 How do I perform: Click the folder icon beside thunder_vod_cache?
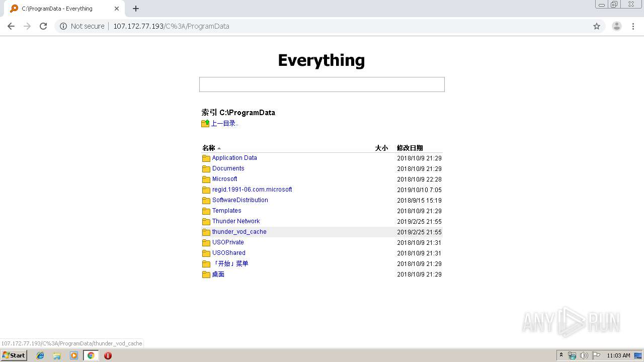[x=206, y=232]
